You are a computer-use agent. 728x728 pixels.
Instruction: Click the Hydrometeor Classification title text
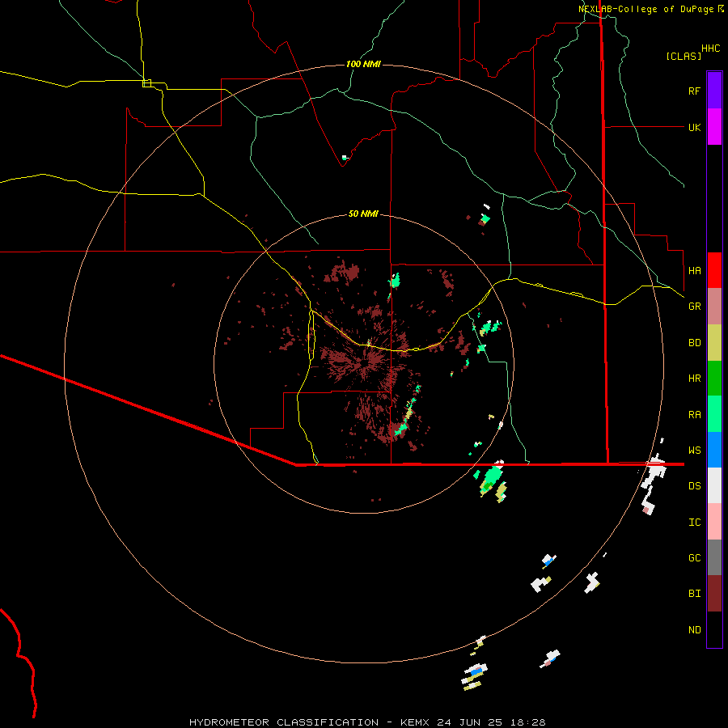284,722
